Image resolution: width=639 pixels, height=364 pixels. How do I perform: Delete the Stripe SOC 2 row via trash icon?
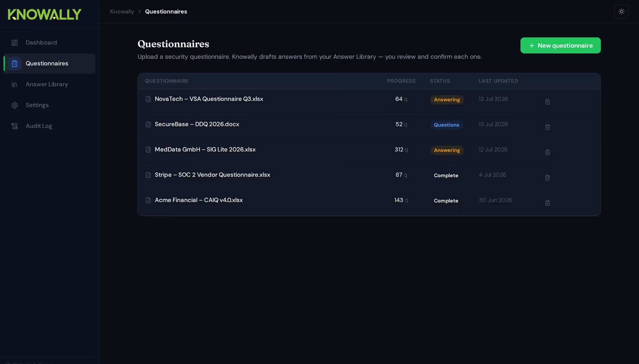coord(547,178)
